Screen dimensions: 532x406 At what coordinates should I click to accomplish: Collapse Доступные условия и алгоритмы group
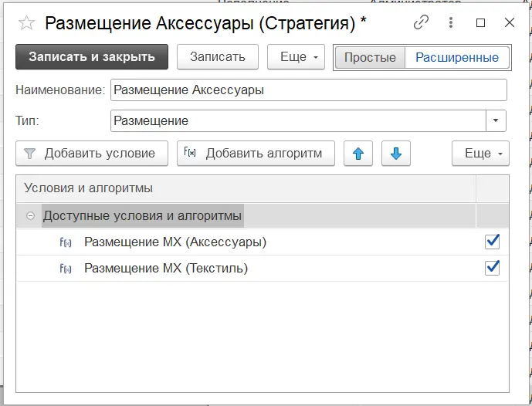(31, 215)
